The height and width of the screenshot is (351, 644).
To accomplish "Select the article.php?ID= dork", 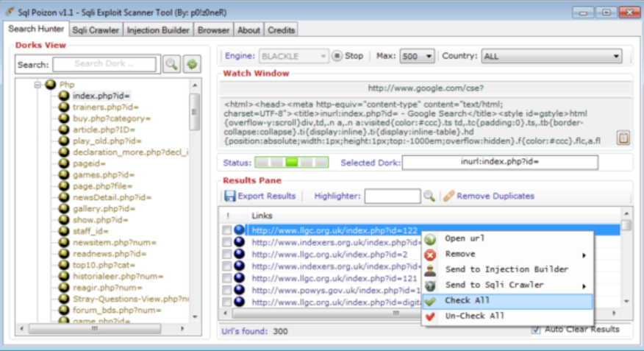I will [104, 130].
